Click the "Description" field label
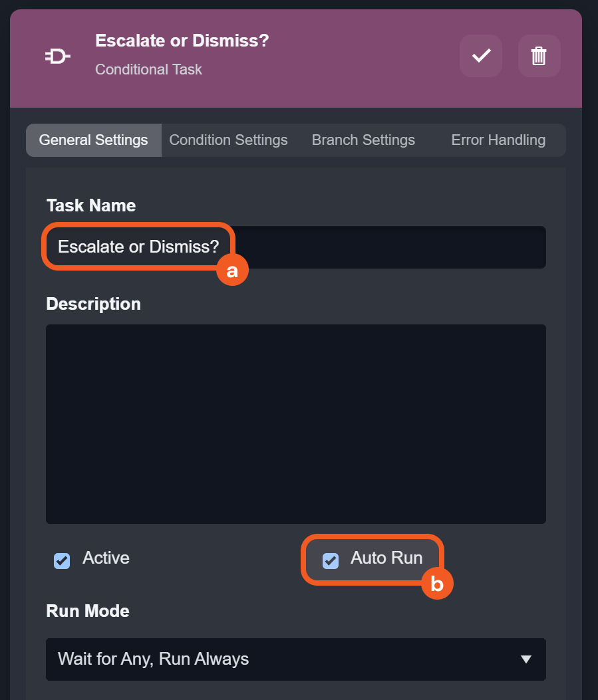598x700 pixels. coord(93,304)
